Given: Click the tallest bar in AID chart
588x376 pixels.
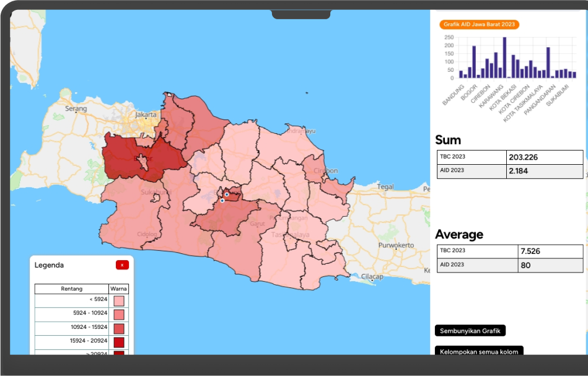Looking at the screenshot, I should 504,57.
